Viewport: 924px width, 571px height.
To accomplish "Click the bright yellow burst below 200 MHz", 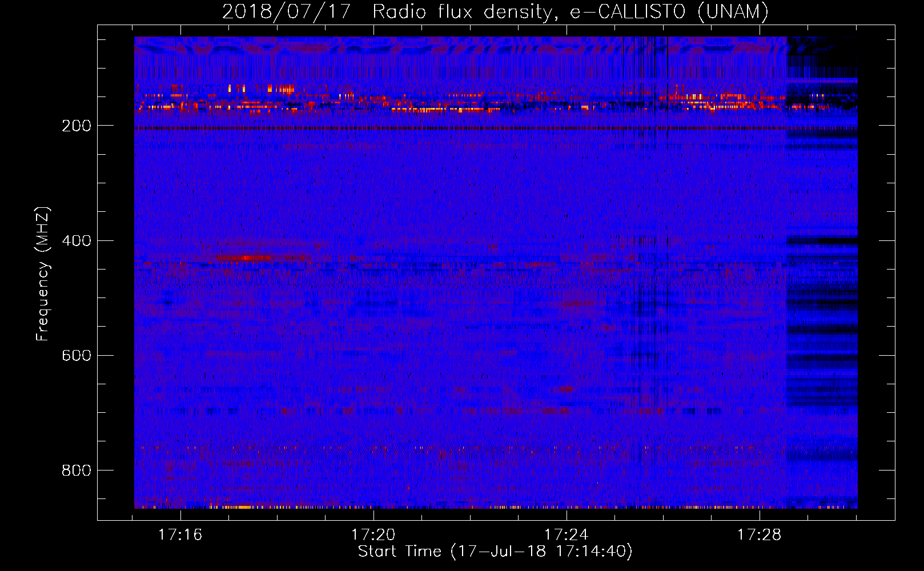I will [280, 89].
